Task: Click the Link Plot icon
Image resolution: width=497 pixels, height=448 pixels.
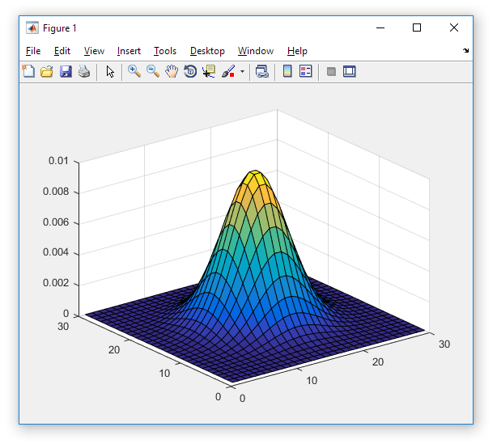Action: coord(262,71)
